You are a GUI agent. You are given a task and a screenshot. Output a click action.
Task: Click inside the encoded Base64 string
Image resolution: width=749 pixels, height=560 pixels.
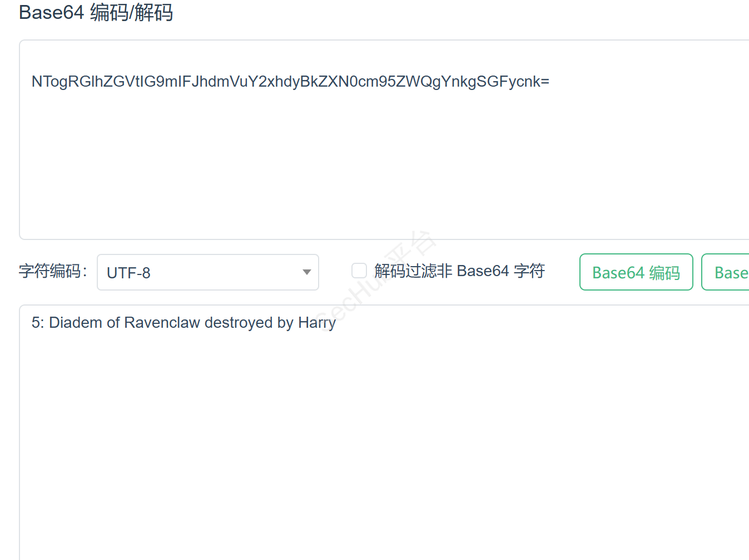tap(289, 82)
